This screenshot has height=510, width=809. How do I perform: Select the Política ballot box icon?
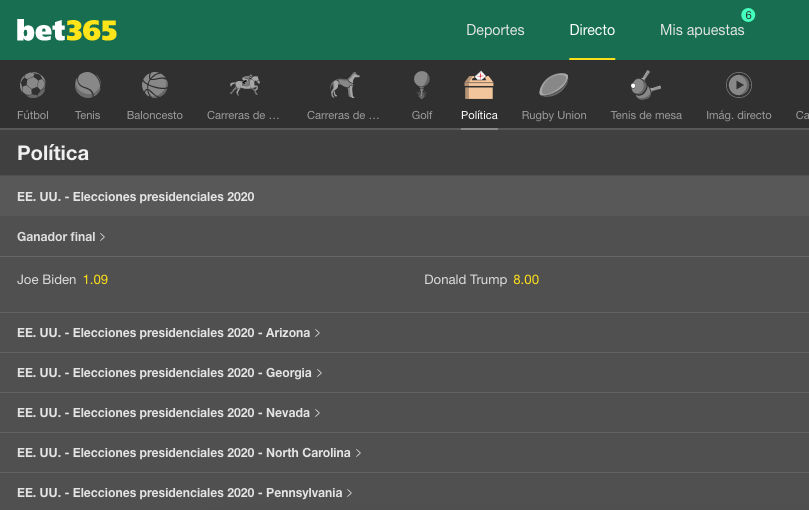[479, 86]
